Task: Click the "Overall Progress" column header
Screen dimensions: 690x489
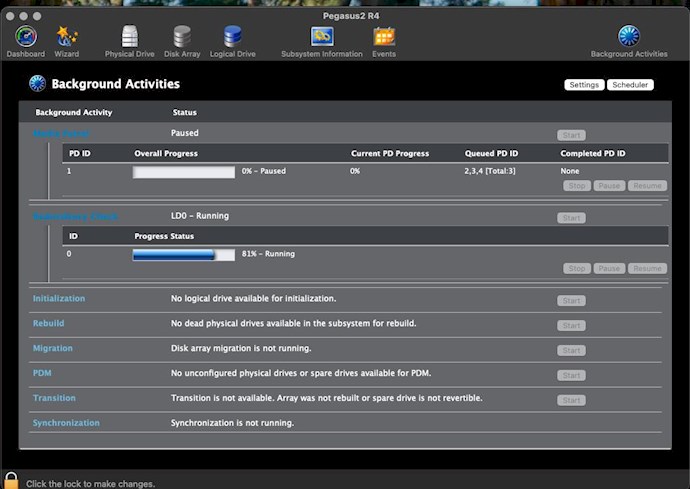Action: click(166, 153)
